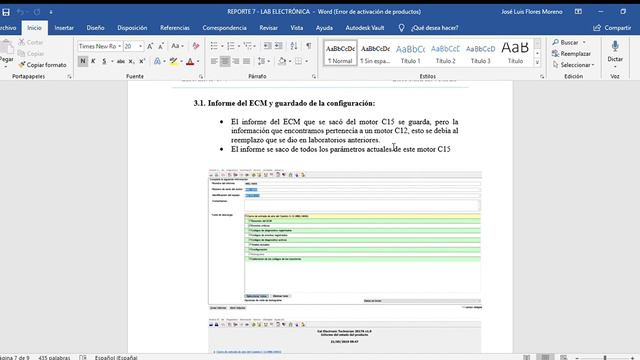Click the Undo arrow in the title bar
This screenshot has width=640, height=360.
tap(20, 12)
